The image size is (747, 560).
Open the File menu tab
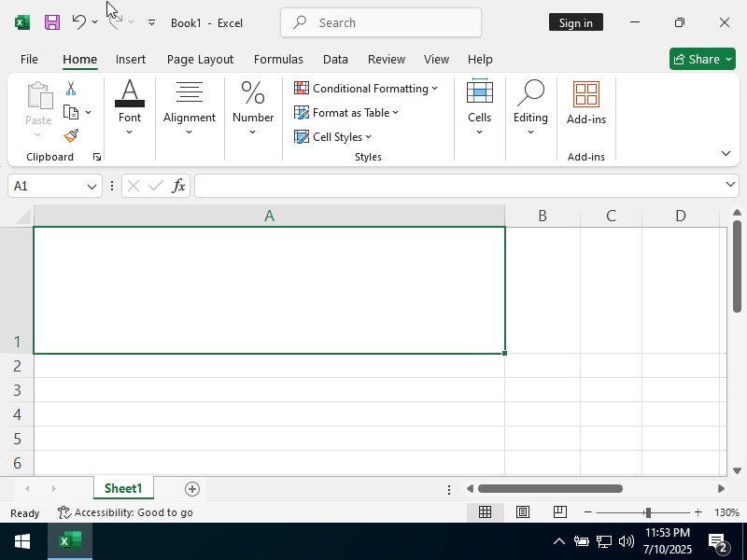pyautogui.click(x=29, y=59)
